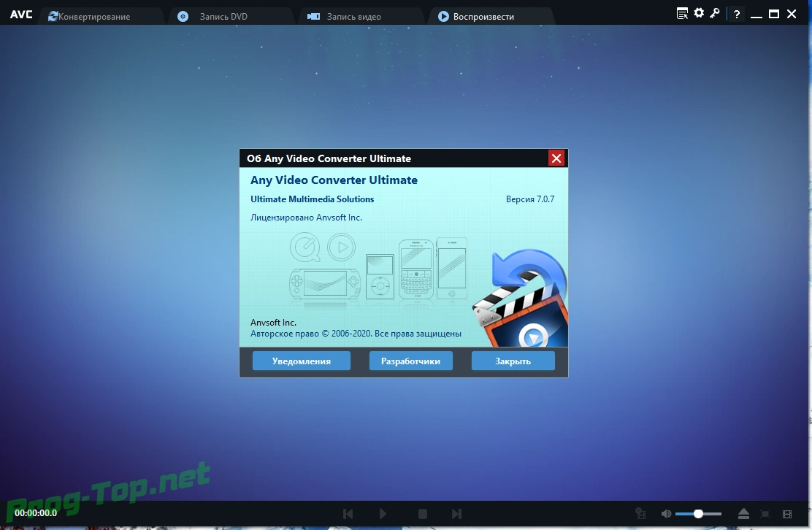Minimize the AVC window
This screenshot has width=812, height=530.
coord(757,15)
